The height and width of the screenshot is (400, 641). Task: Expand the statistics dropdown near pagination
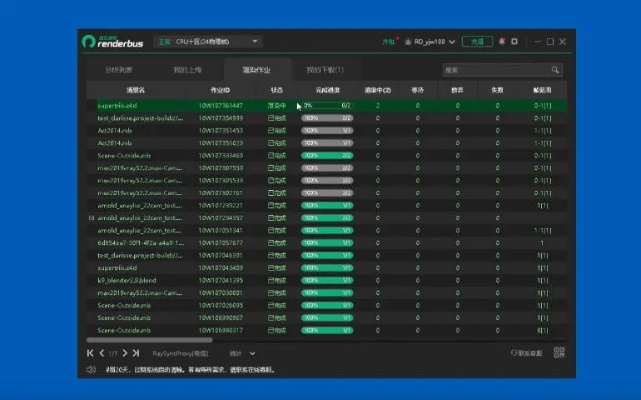[243, 353]
